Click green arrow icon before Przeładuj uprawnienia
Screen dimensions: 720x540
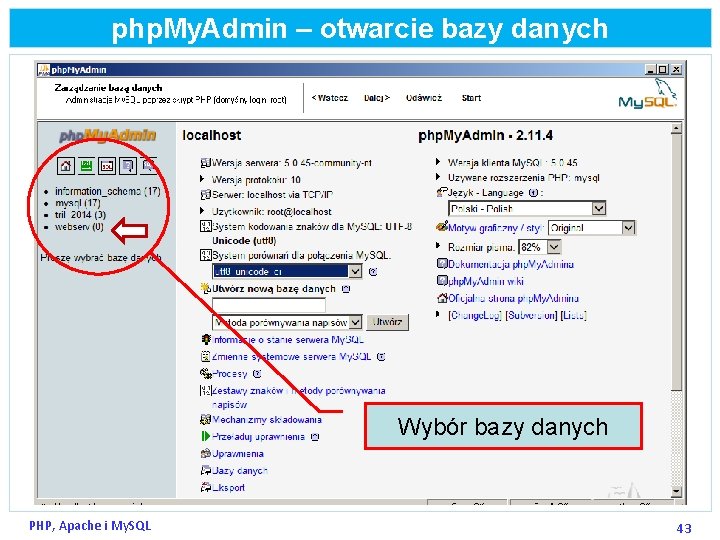coord(206,436)
